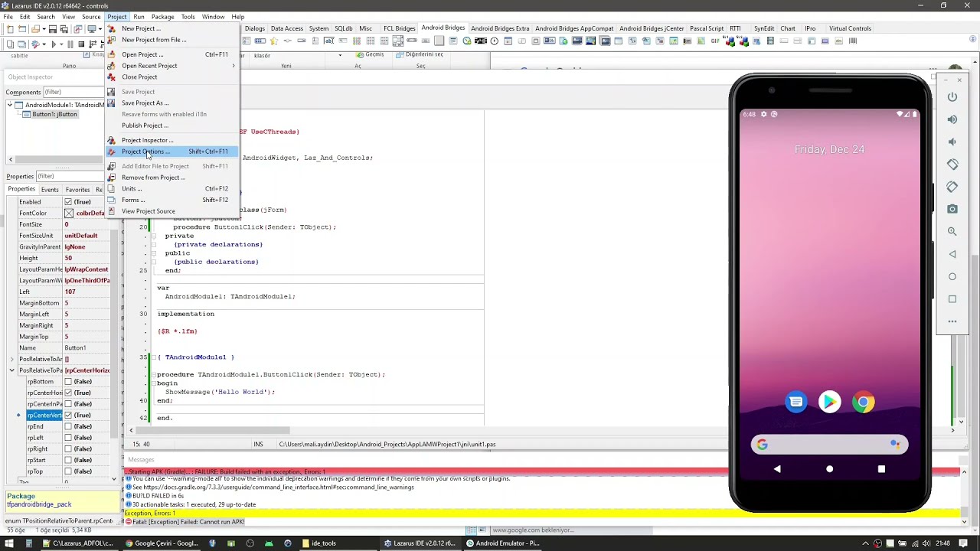The width and height of the screenshot is (980, 551).
Task: Tap the Google Assistant icon in the search bar
Action: [x=894, y=444]
